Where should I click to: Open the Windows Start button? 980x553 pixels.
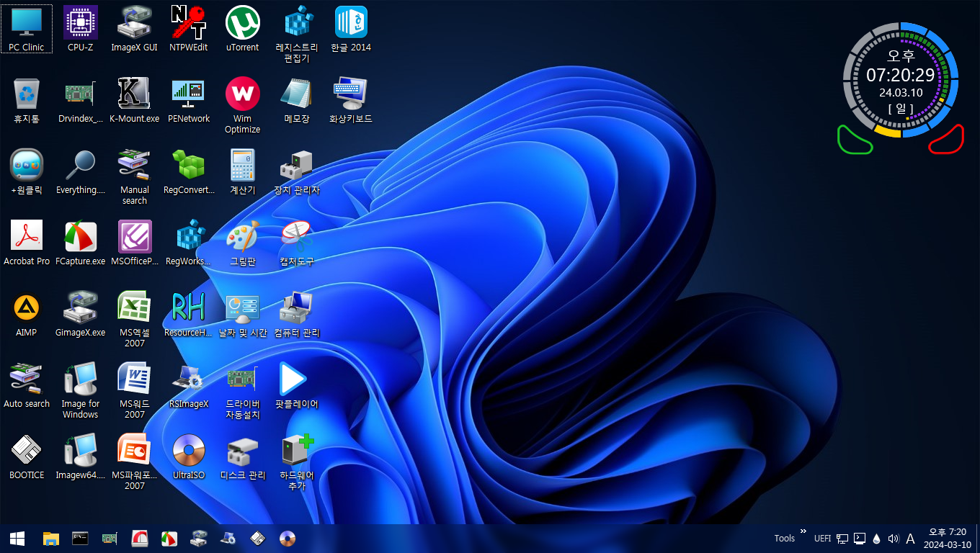point(17,539)
